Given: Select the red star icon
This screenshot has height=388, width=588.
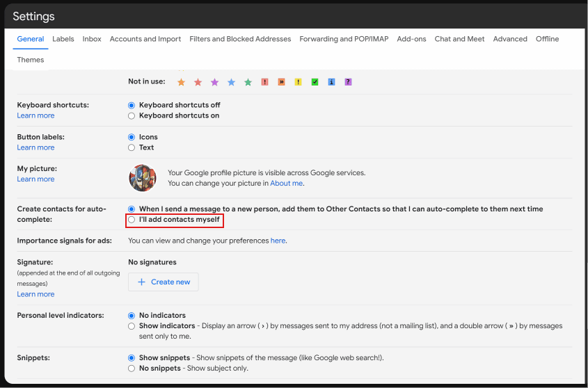Looking at the screenshot, I should [198, 82].
